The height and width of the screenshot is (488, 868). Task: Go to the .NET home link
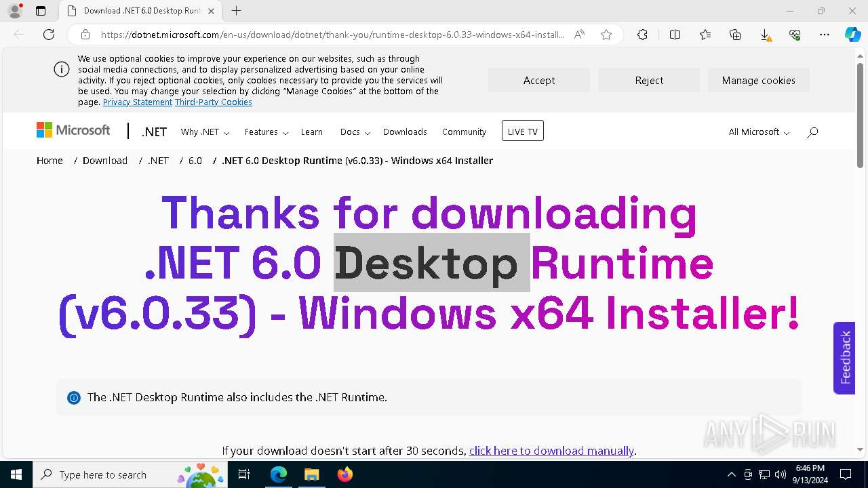[x=154, y=132]
